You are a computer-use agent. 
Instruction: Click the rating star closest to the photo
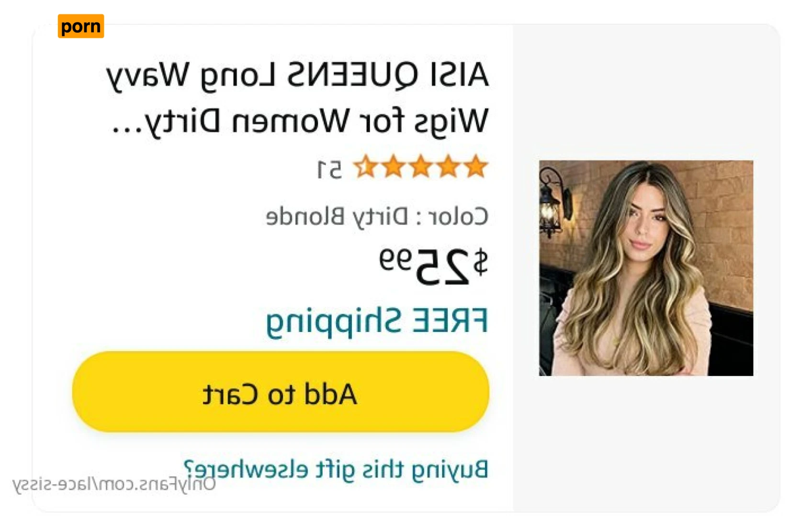pyautogui.click(x=476, y=166)
